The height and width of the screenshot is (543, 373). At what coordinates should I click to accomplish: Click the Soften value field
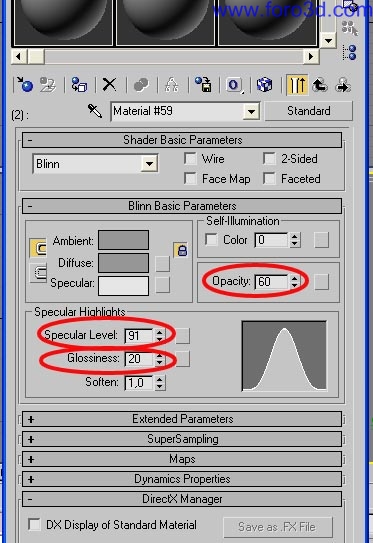(x=139, y=383)
